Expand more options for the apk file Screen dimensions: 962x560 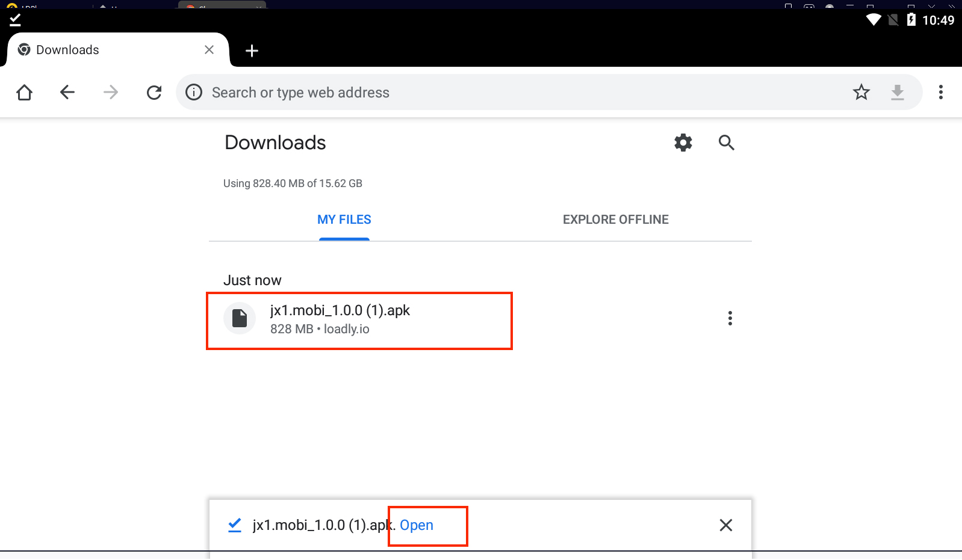[x=730, y=319]
